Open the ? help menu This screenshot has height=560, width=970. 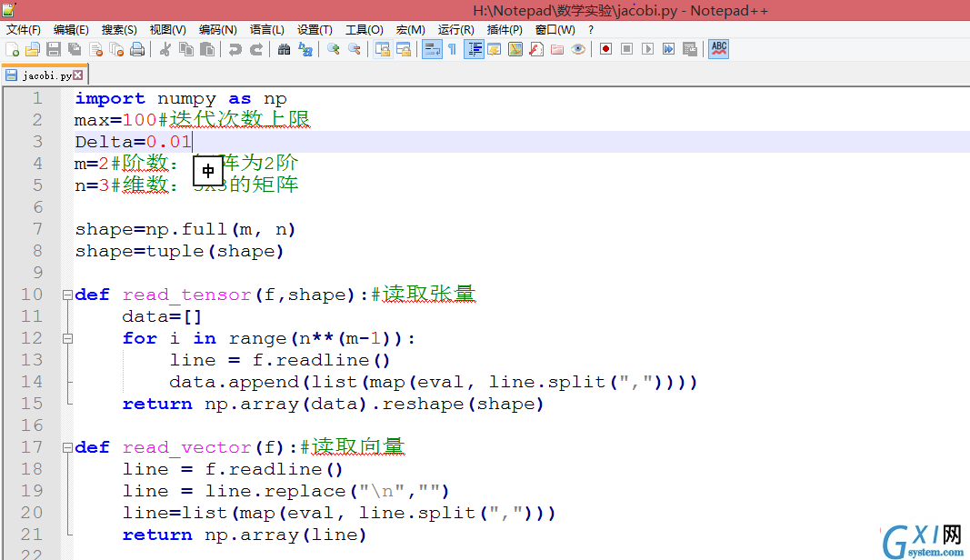point(591,30)
